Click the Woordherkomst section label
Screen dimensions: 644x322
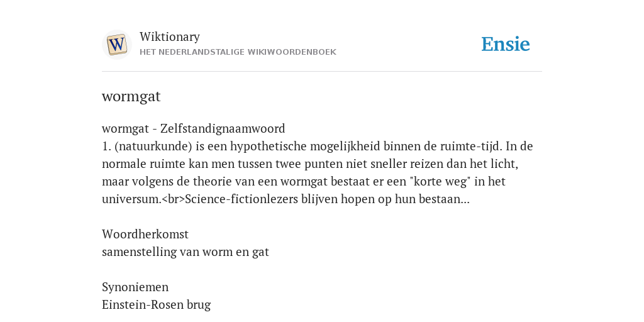(x=145, y=234)
